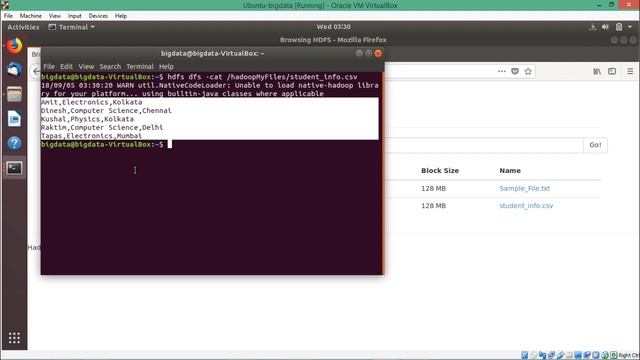Screen dimensions: 640x360
Task: Open the network status tray icon
Action: coord(592,27)
